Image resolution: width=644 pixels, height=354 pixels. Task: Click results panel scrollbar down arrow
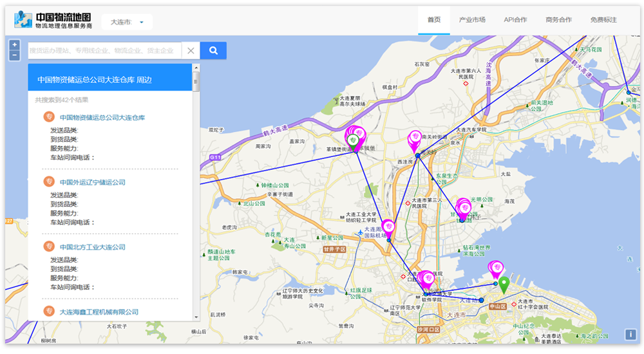click(196, 317)
